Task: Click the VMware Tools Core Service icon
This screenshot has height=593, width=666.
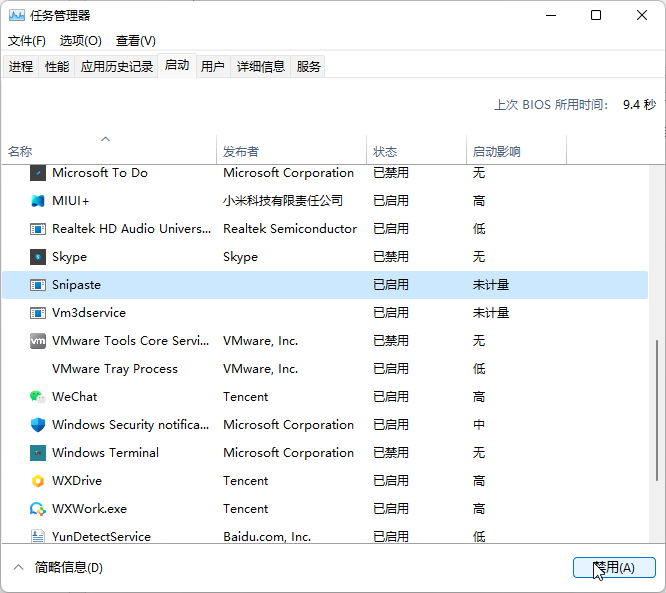Action: point(38,341)
